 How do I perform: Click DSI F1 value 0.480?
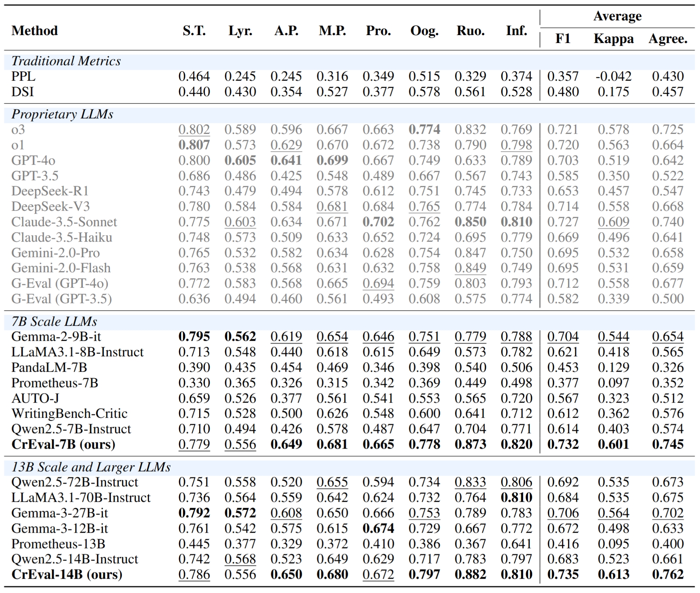pyautogui.click(x=563, y=92)
